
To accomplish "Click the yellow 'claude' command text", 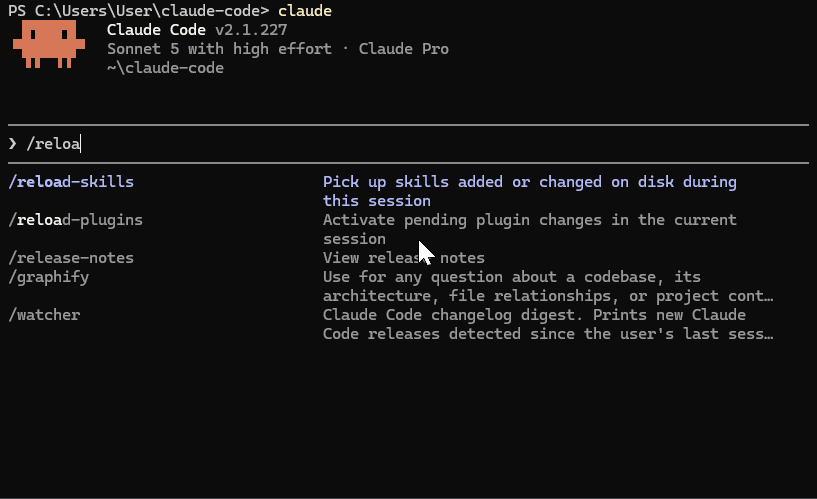I will click(x=305, y=11).
